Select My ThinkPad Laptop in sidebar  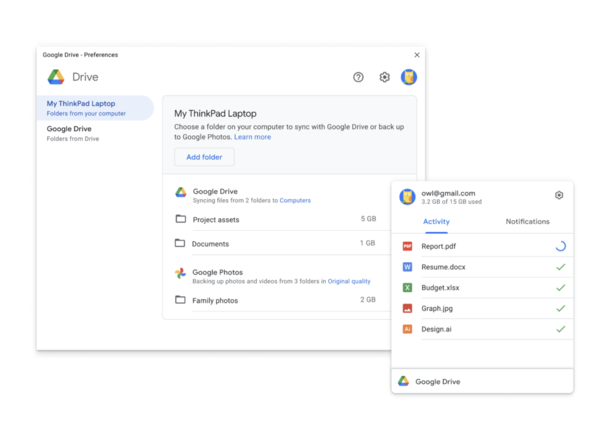pos(95,108)
